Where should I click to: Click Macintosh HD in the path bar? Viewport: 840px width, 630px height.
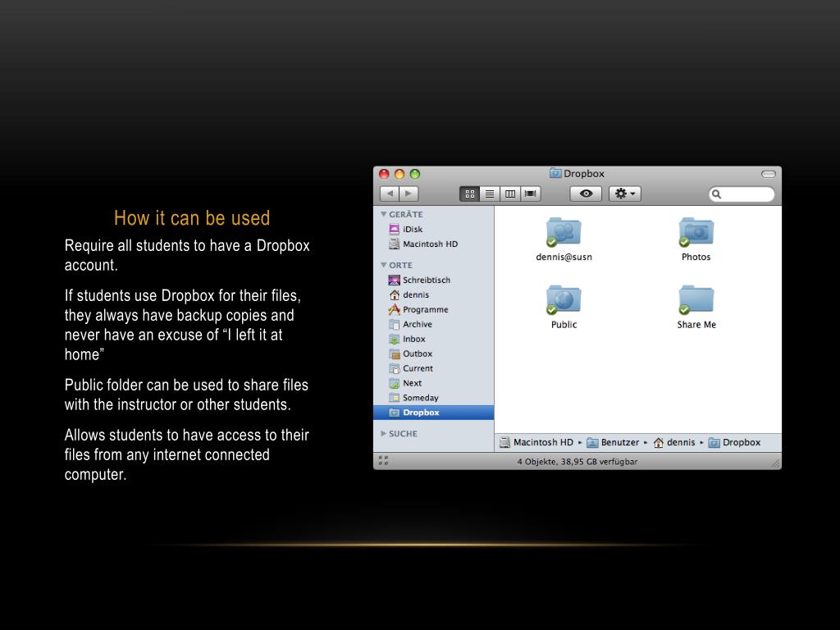click(536, 442)
